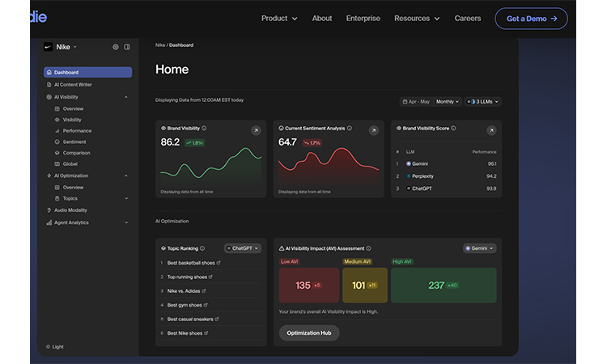Click the info icon next to Topic Ranking
This screenshot has height=364, width=607.
point(202,248)
